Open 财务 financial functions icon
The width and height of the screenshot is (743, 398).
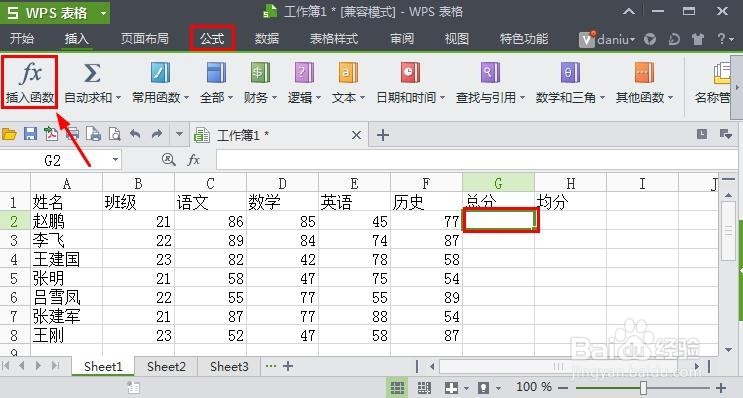[260, 73]
